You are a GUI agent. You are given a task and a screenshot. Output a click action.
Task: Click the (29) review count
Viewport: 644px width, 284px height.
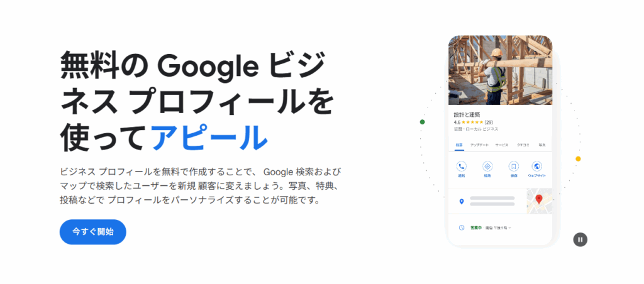tap(489, 122)
